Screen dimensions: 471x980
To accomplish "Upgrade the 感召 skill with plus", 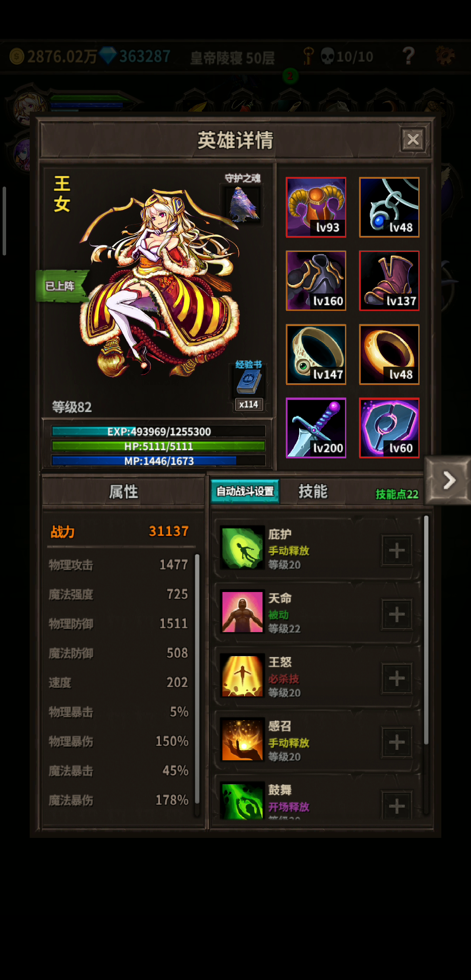I will pyautogui.click(x=396, y=742).
